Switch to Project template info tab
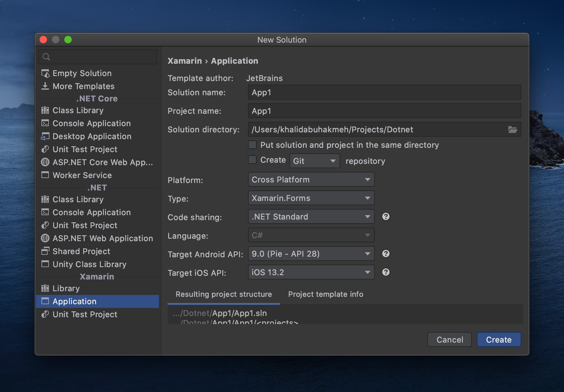Screen dimensions: 564x392 tap(326, 294)
